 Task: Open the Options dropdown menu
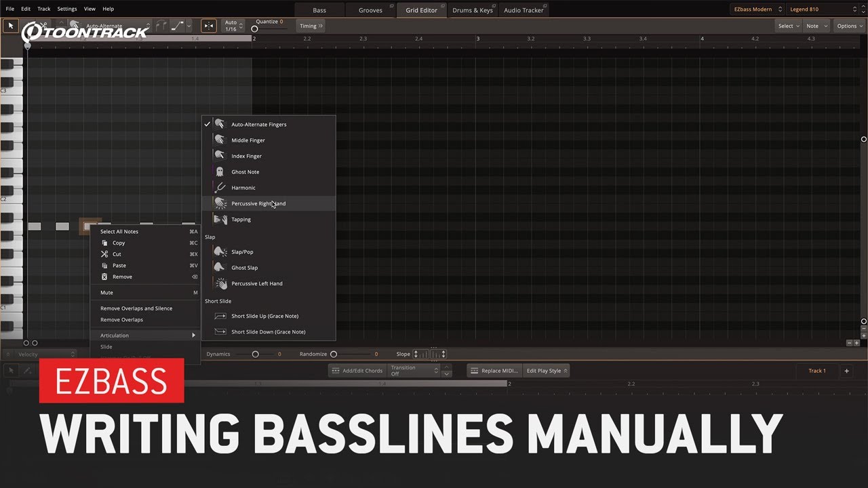point(850,26)
